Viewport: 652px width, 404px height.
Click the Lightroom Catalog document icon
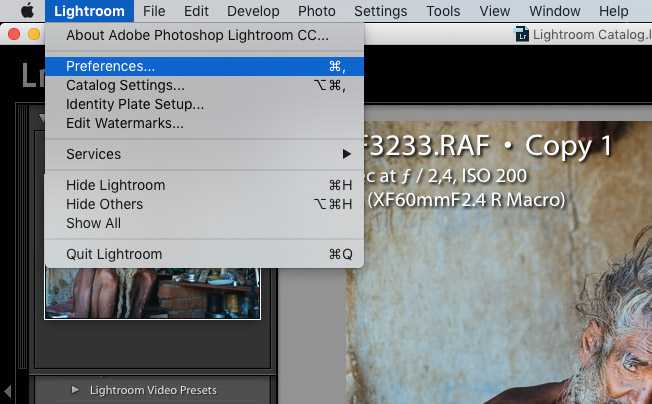(x=522, y=34)
